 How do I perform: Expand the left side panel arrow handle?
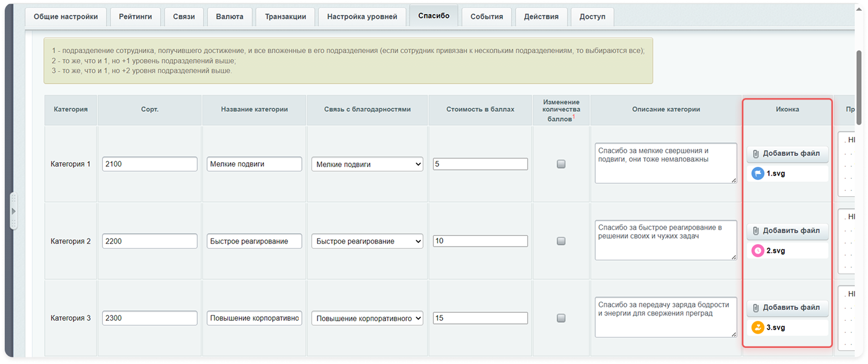click(13, 211)
